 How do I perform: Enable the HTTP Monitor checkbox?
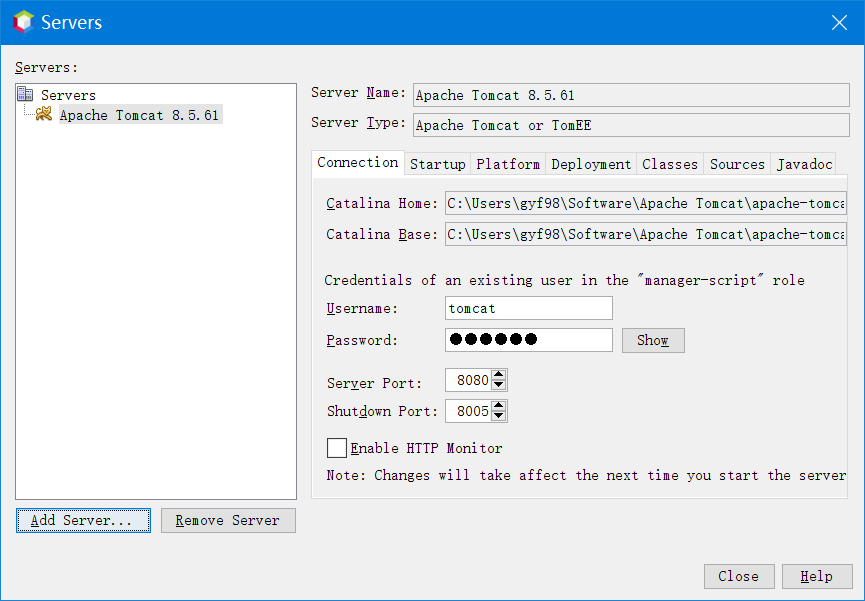pyautogui.click(x=337, y=448)
